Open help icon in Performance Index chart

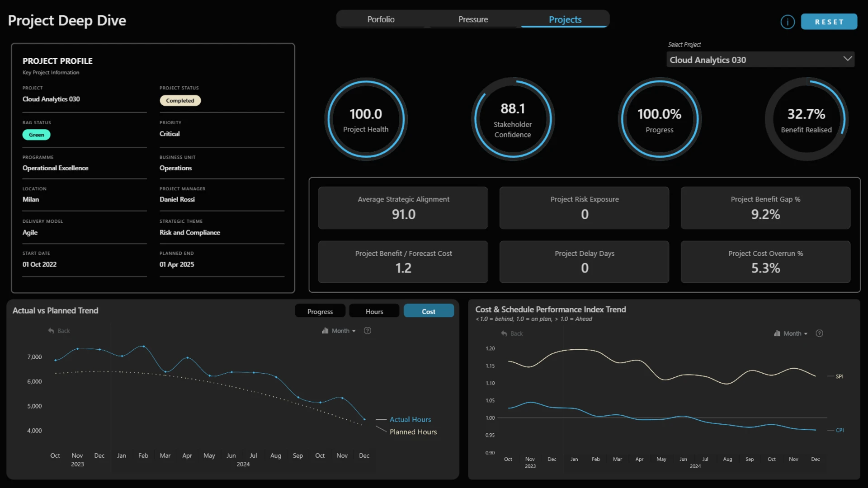pyautogui.click(x=819, y=333)
